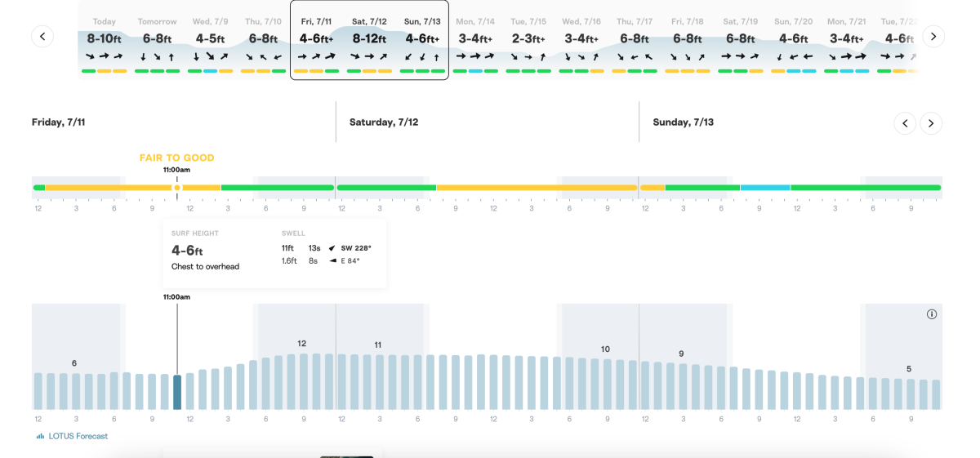Click the forecast strip right arrow button
Viewport: 980px width, 458px height.
pyautogui.click(x=933, y=36)
